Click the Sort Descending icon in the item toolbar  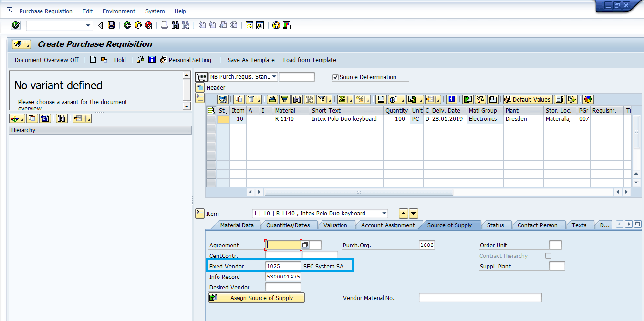pos(285,99)
